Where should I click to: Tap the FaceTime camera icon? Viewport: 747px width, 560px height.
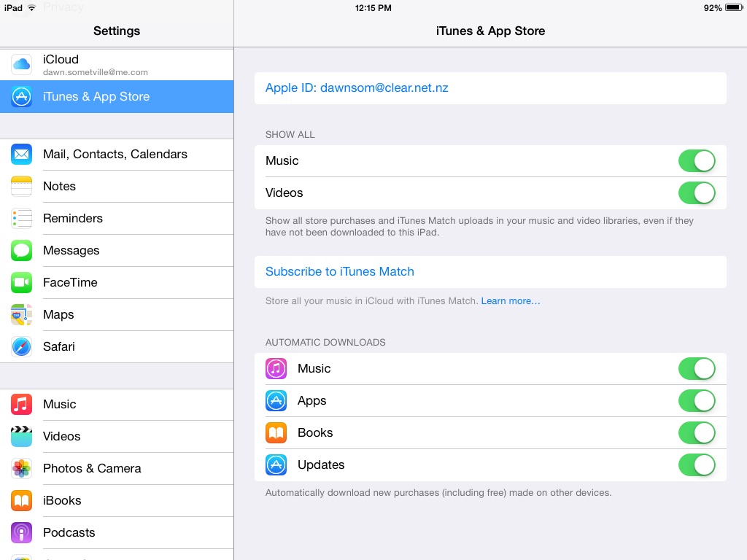click(x=21, y=282)
